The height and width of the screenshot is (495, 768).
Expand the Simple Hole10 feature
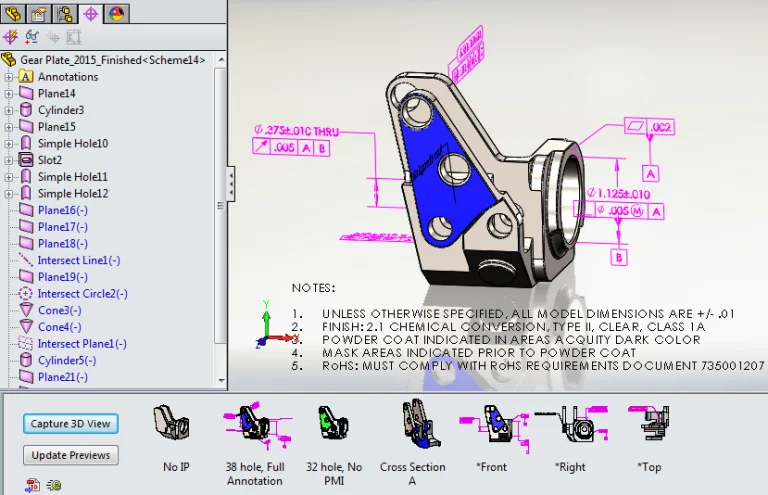pos(9,144)
